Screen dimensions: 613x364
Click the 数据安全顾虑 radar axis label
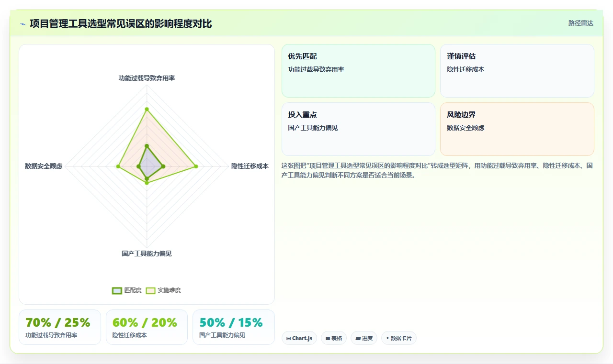click(x=44, y=166)
